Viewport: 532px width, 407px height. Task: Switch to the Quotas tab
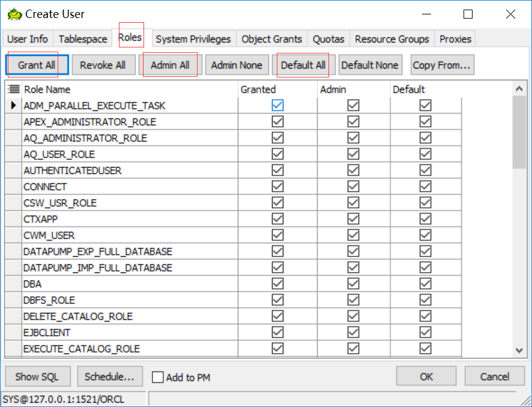pyautogui.click(x=328, y=39)
